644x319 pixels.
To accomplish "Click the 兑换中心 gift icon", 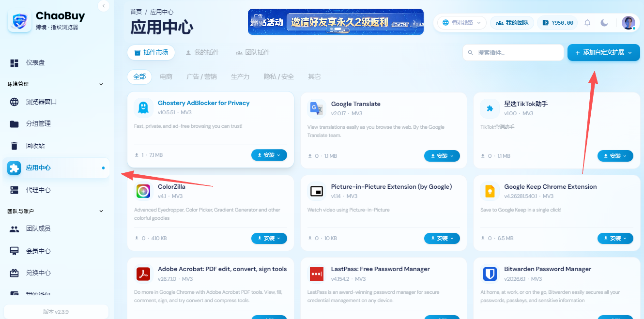I will pyautogui.click(x=15, y=273).
